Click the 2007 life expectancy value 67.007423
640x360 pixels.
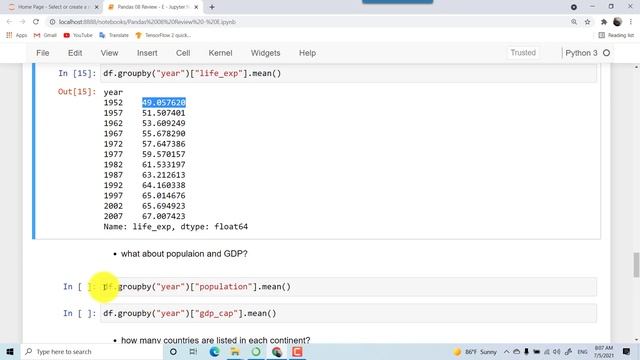tap(164, 216)
